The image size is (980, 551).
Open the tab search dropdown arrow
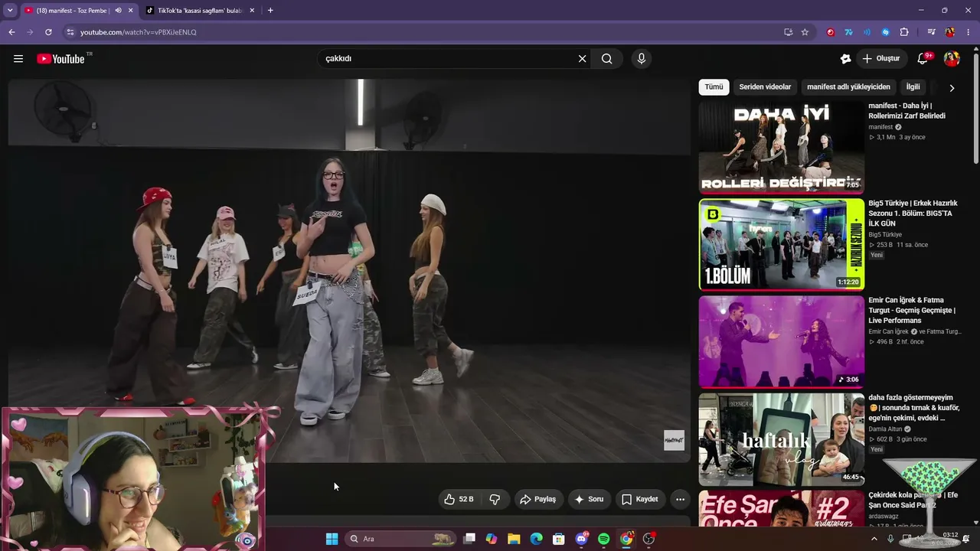(x=10, y=11)
